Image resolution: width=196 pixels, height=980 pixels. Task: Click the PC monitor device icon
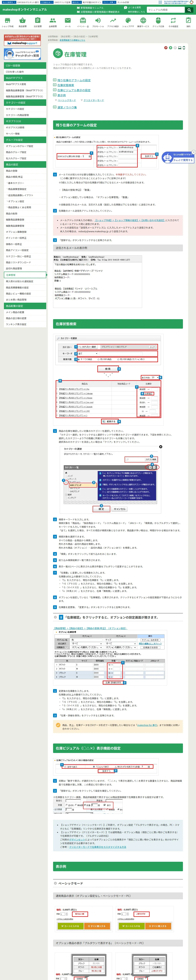(180, 48)
